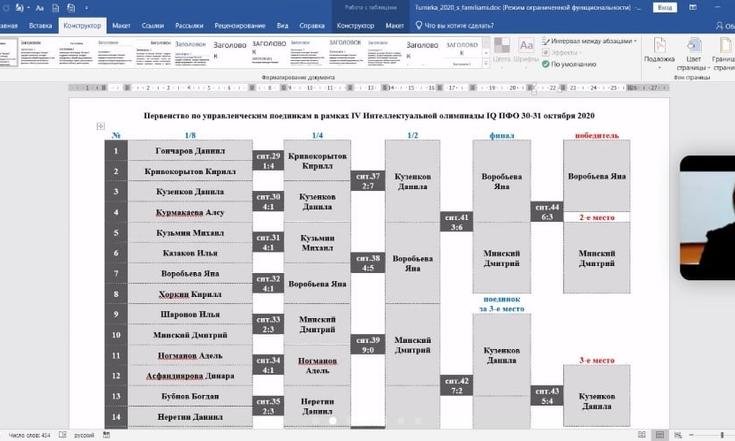Click the undo icon in quick access toolbar
This screenshot has height=441, width=735.
(19, 8)
